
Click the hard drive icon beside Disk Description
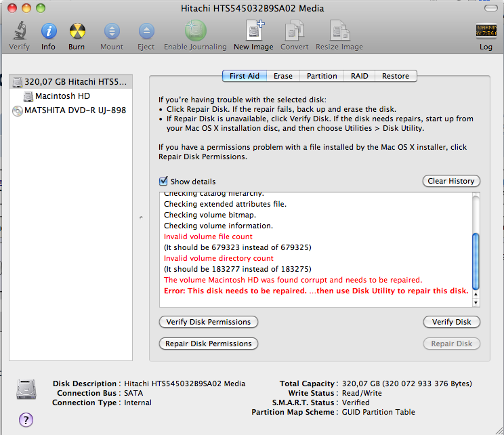click(x=26, y=389)
